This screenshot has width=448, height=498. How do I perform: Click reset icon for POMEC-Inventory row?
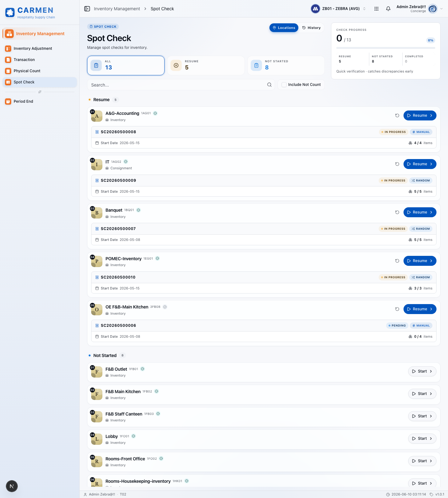coord(397,261)
